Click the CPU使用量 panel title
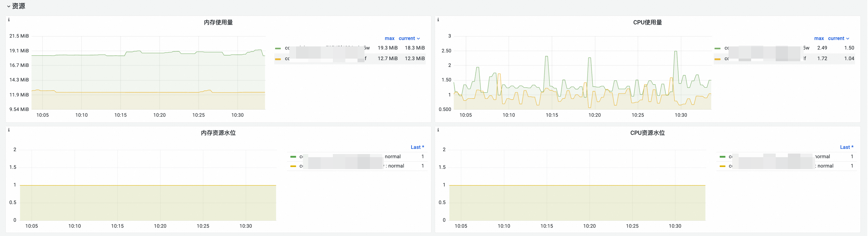 [x=647, y=23]
